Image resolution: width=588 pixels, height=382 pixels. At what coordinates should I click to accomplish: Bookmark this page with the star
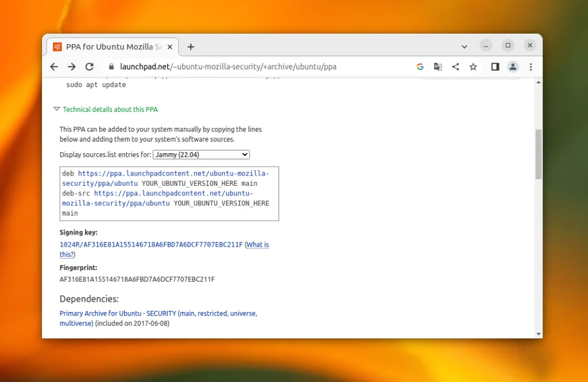(473, 67)
